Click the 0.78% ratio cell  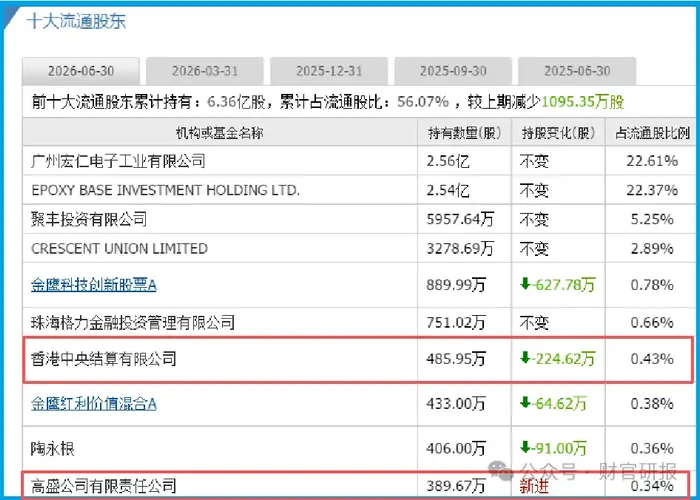tap(652, 285)
